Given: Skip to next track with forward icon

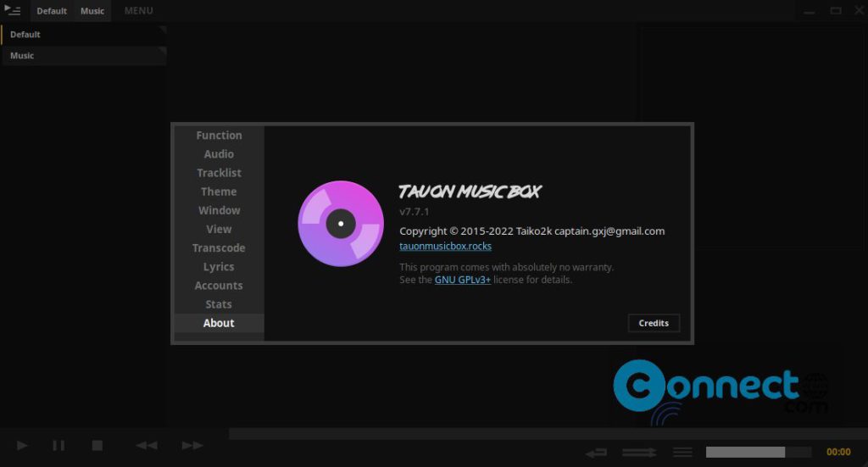Looking at the screenshot, I should point(192,445).
